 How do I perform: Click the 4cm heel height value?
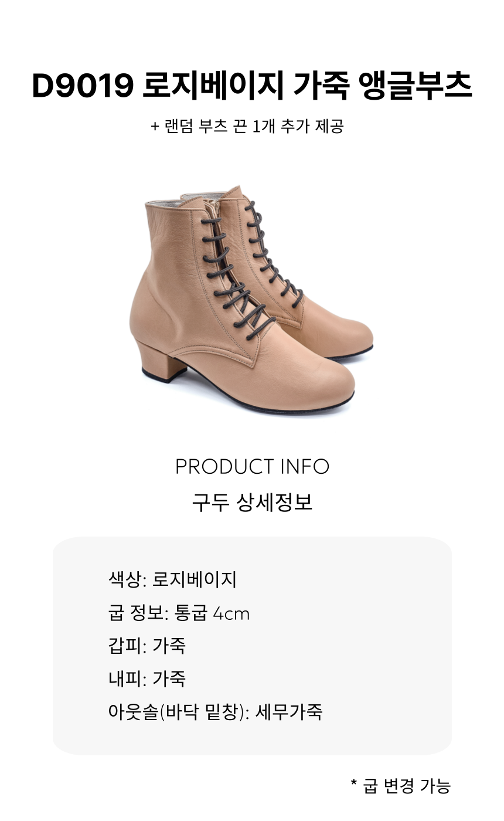tap(231, 614)
